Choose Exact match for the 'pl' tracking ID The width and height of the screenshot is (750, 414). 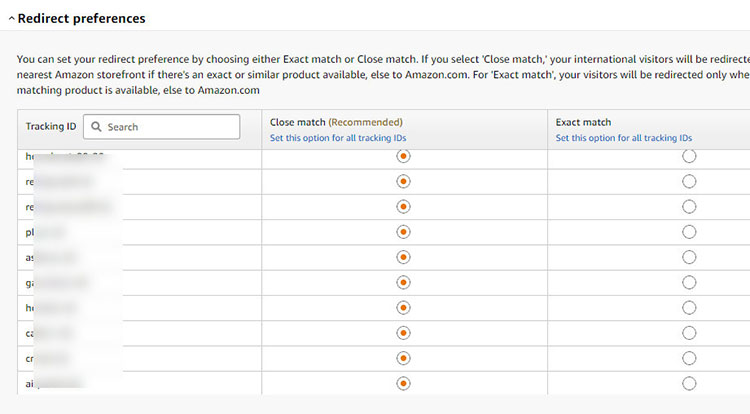pos(689,232)
